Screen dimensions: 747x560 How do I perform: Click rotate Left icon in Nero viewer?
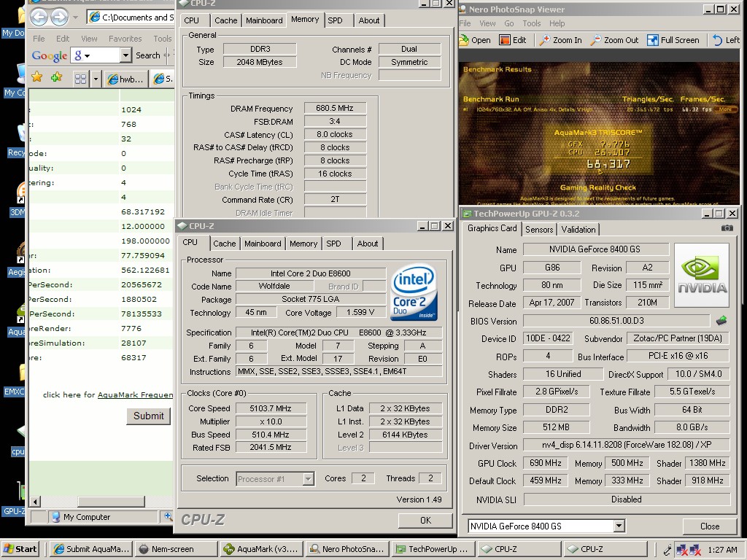(717, 40)
